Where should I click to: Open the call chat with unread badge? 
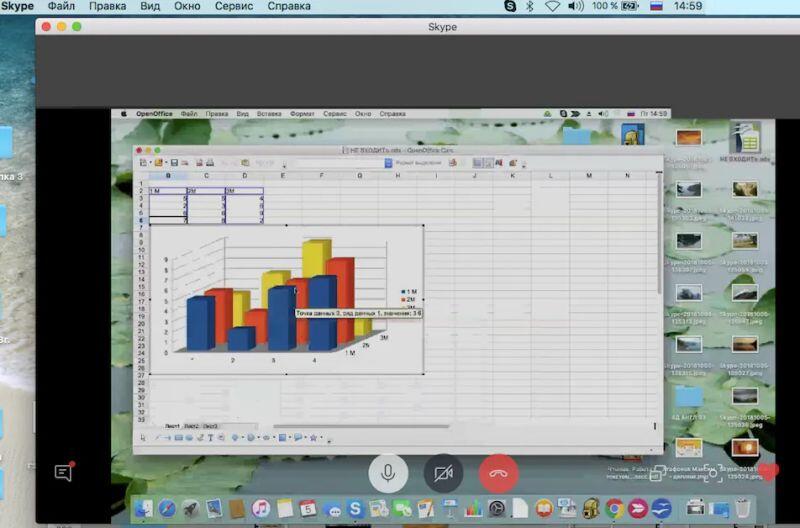click(x=64, y=473)
